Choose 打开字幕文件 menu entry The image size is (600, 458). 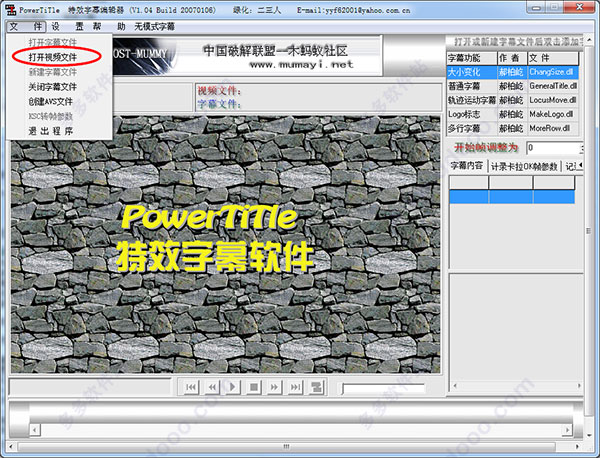[x=53, y=42]
